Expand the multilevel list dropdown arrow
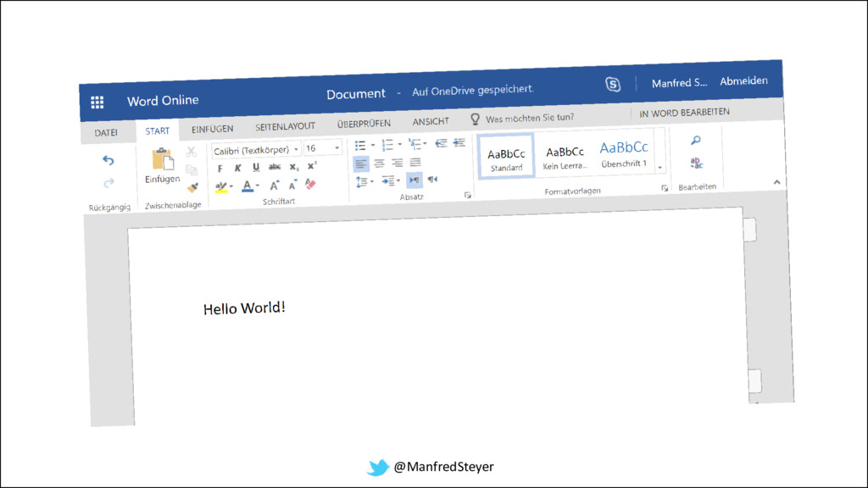This screenshot has width=868, height=488. pyautogui.click(x=426, y=143)
